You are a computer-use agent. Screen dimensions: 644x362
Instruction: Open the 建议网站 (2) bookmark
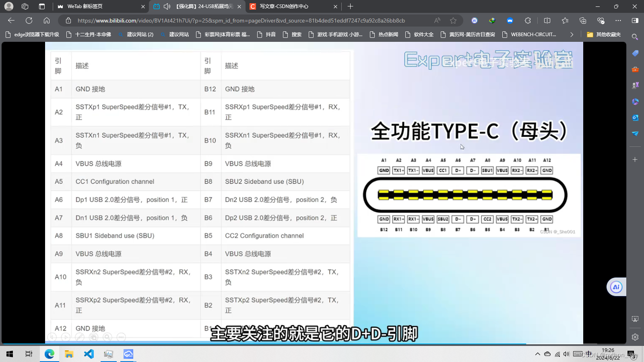[x=136, y=35]
